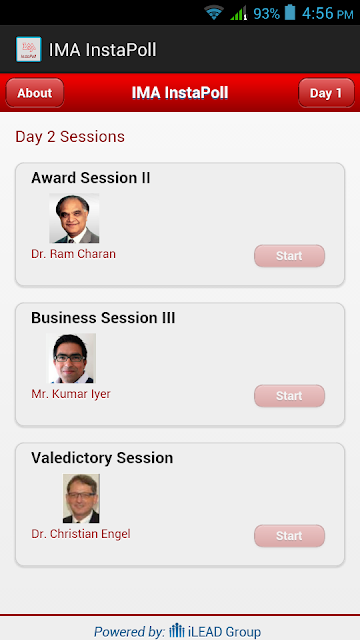This screenshot has width=360, height=640.
Task: Start the Valedictory Session poll
Action: (x=289, y=536)
